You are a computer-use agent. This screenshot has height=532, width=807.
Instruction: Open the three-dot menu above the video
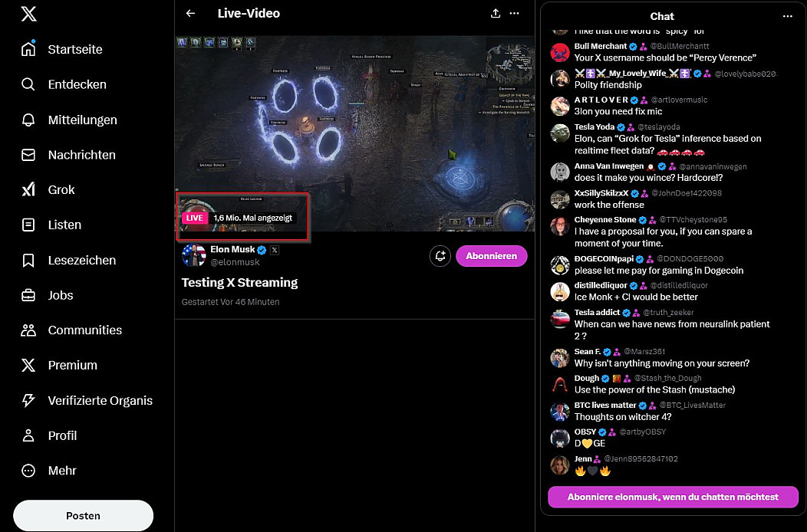pos(515,13)
